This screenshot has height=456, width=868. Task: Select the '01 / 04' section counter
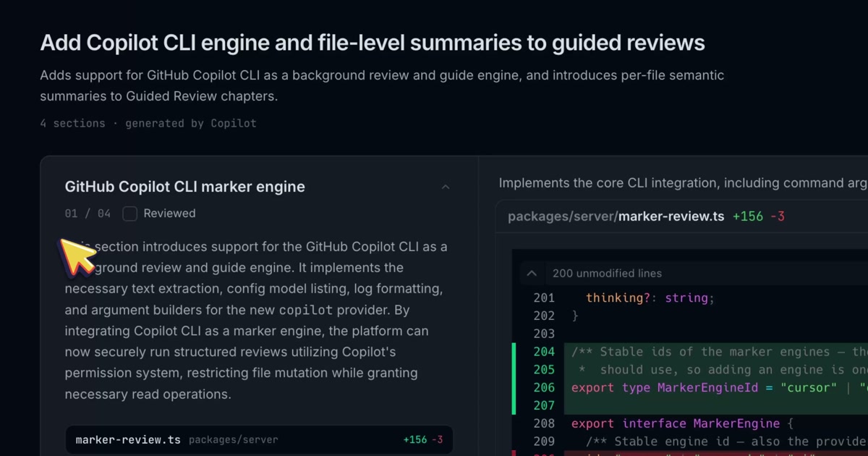pyautogui.click(x=88, y=214)
